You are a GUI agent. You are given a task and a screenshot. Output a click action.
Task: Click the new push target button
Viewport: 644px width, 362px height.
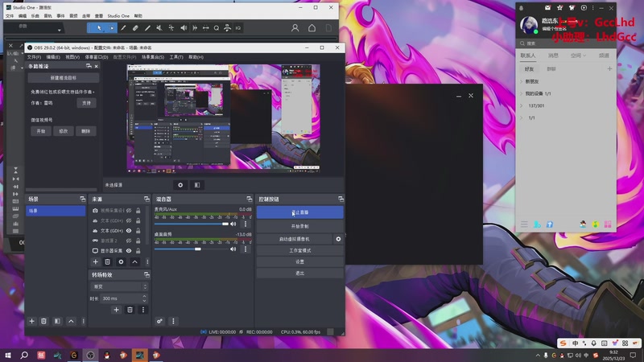tap(64, 77)
